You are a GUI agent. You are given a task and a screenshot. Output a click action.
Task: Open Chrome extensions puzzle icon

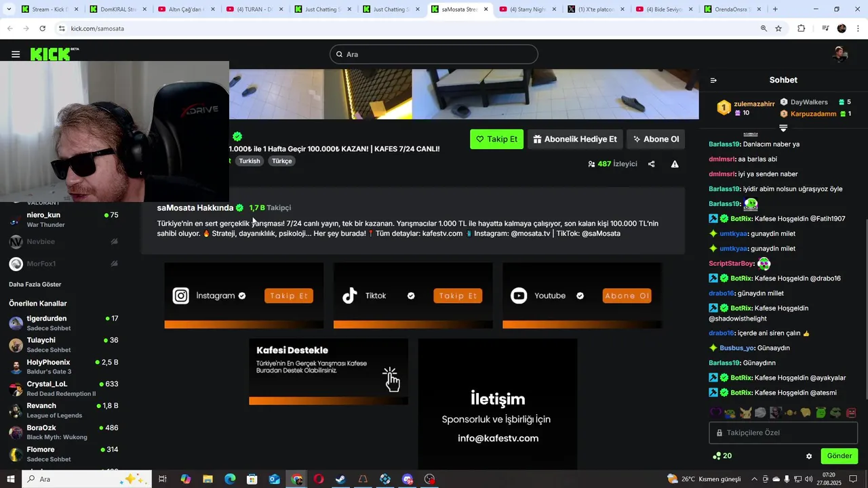point(802,28)
